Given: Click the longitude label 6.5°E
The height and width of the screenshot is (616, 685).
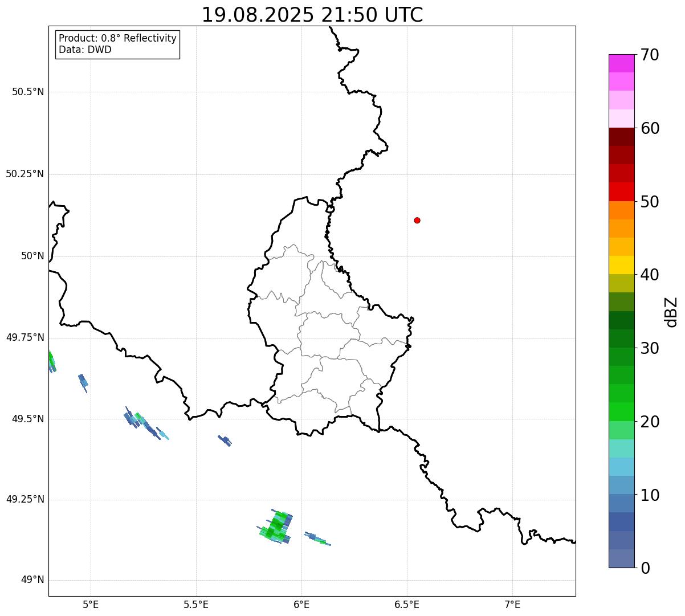Looking at the screenshot, I should [407, 604].
